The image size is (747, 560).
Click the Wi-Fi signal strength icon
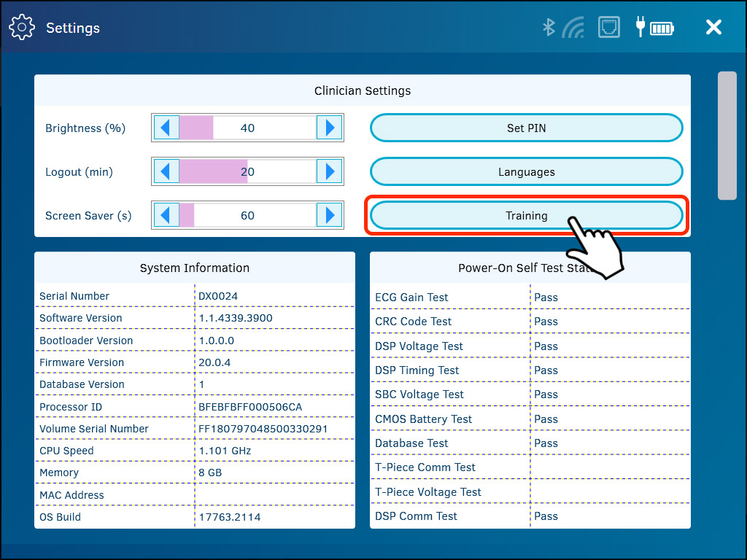574,27
